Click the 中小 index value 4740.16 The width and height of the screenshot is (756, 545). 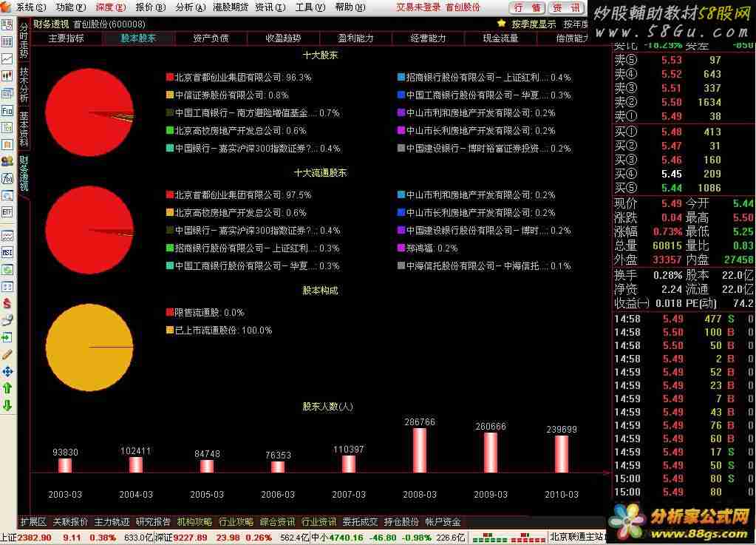pyautogui.click(x=346, y=538)
